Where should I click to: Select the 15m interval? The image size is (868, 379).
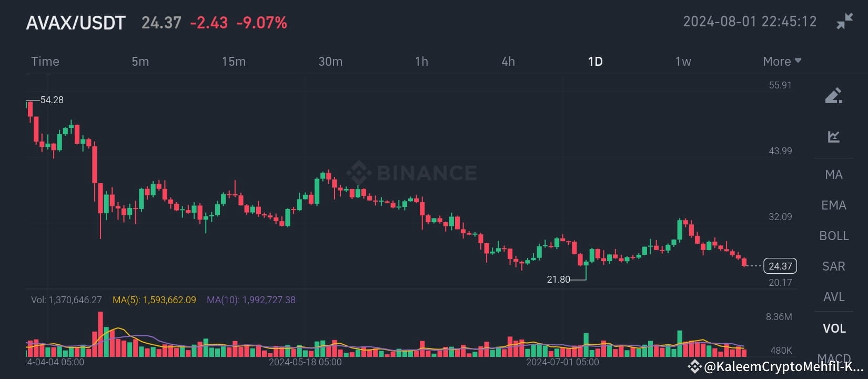click(x=233, y=61)
